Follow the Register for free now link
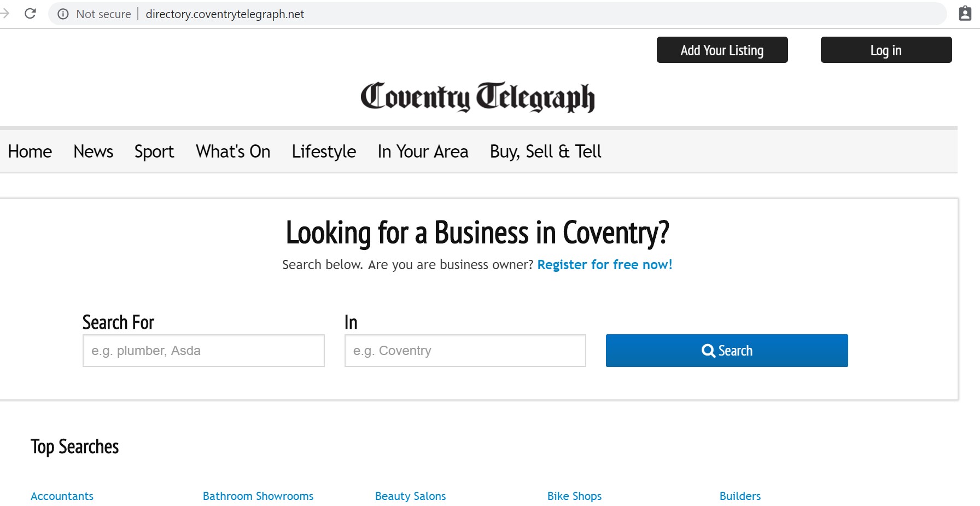The width and height of the screenshot is (980, 506). [605, 265]
